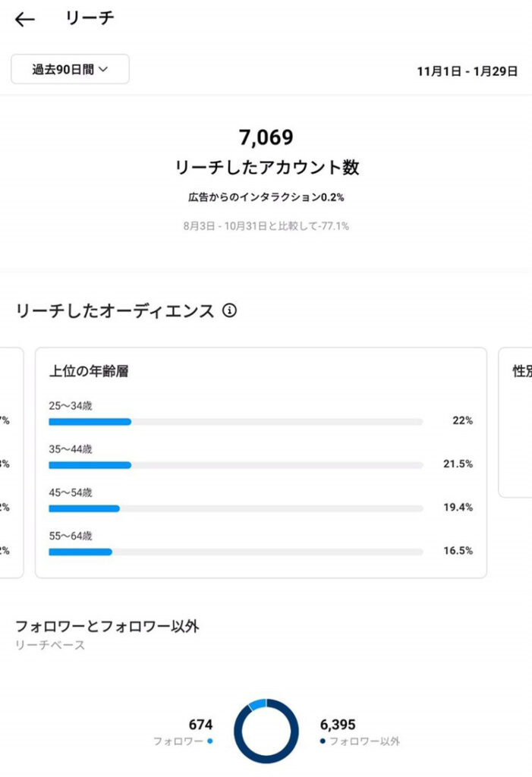The height and width of the screenshot is (777, 532).
Task: Open the info tooltip beside リーチしたオーディエンス
Action: [231, 310]
